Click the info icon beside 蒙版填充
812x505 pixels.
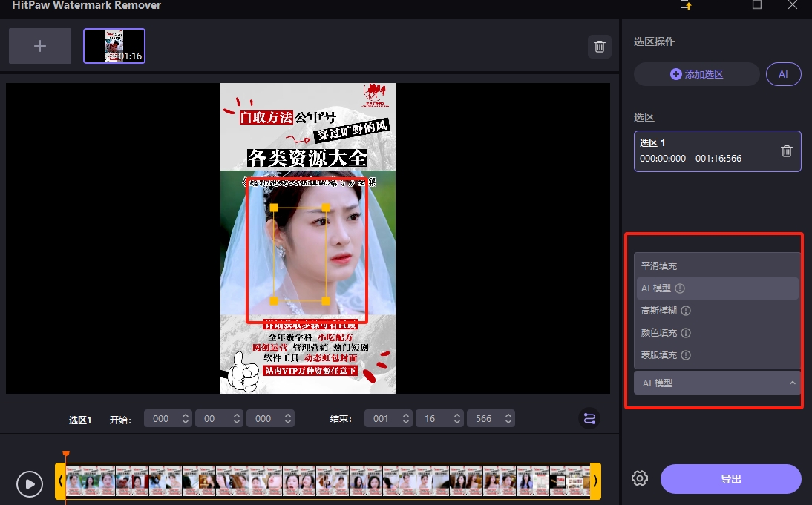684,354
